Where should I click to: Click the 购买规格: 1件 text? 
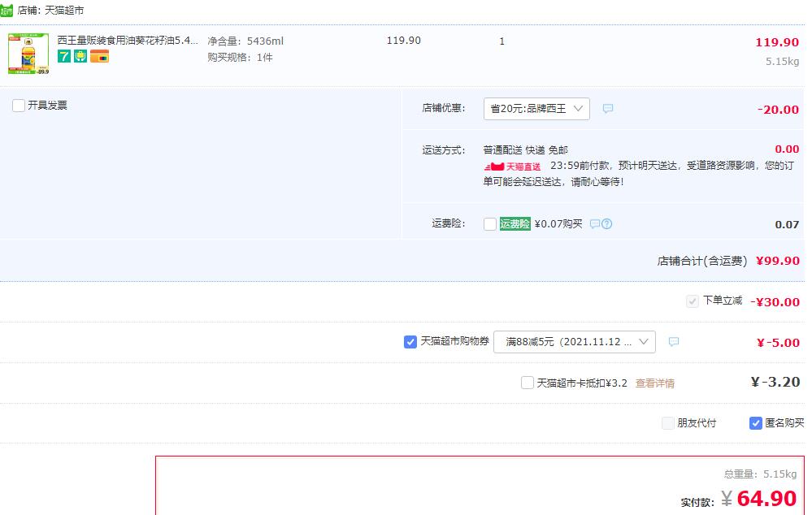240,58
